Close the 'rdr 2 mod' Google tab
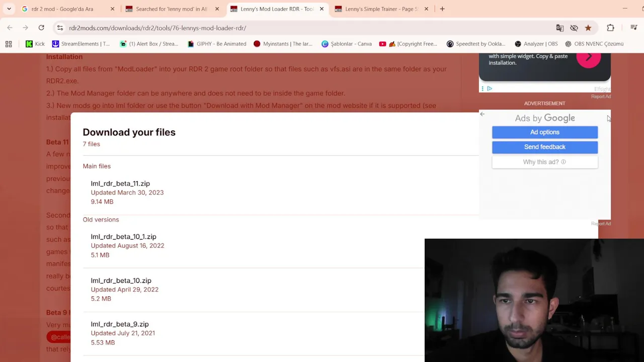 (x=112, y=9)
